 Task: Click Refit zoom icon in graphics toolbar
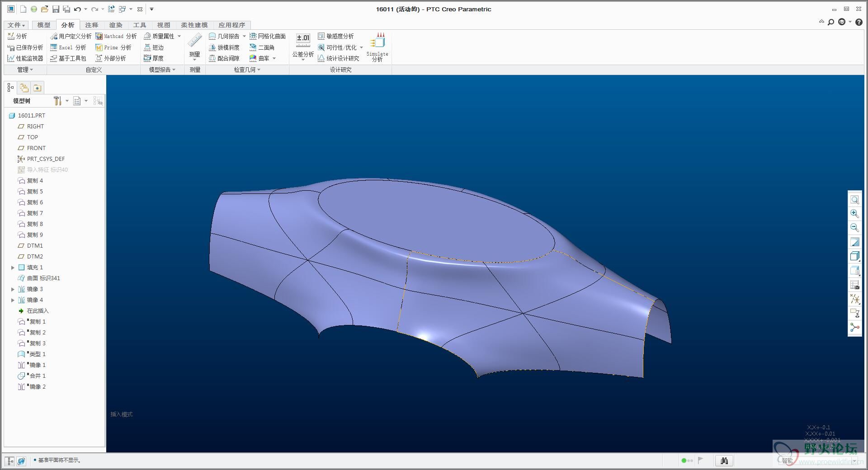pos(854,200)
